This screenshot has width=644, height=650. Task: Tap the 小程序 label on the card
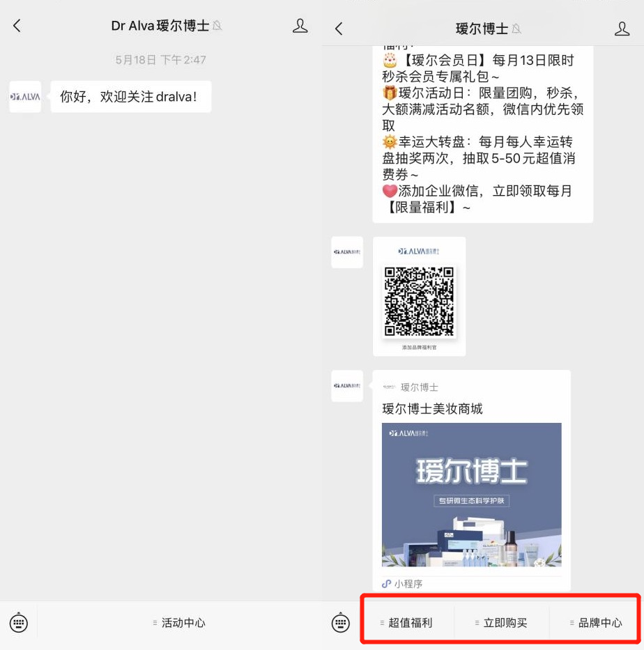402,584
